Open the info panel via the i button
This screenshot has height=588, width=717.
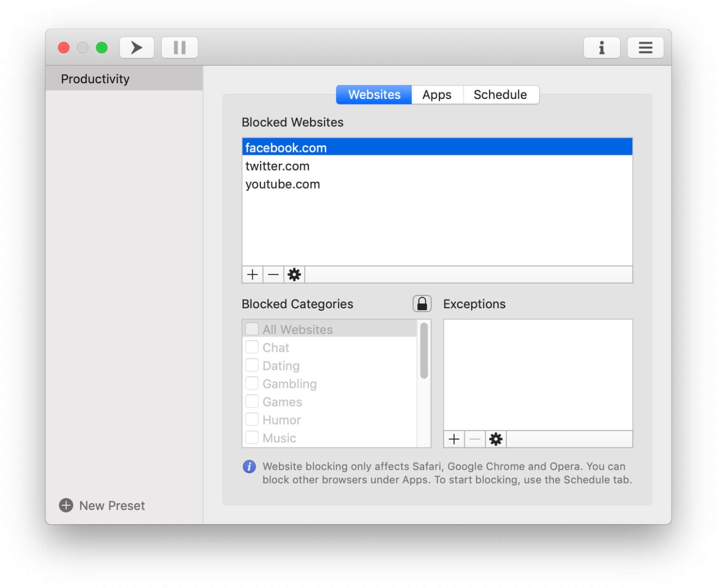coord(601,48)
